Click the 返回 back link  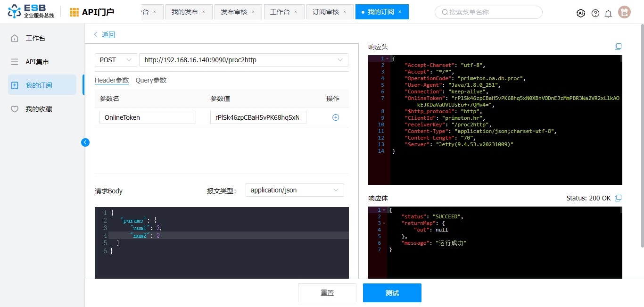point(105,34)
